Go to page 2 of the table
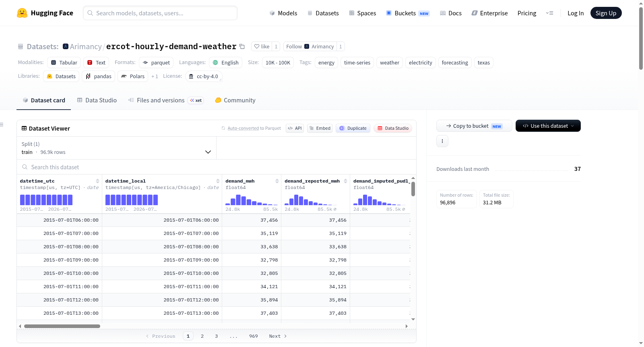The width and height of the screenshot is (644, 347). coord(202,336)
